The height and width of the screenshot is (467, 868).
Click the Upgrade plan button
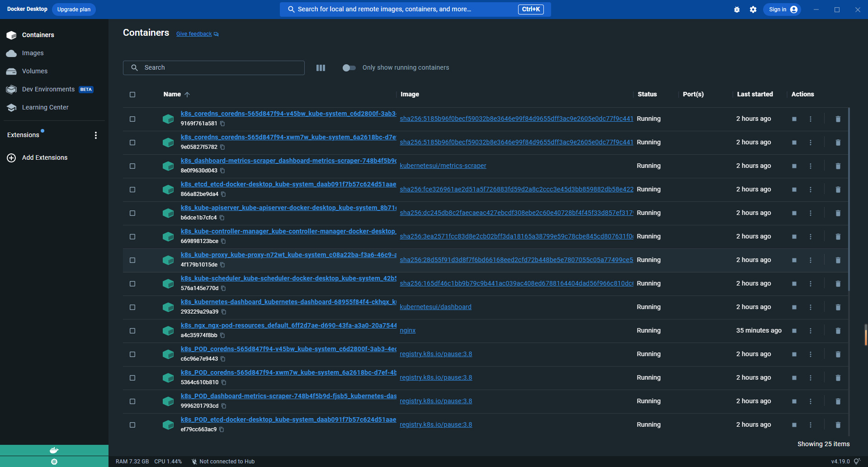(74, 10)
